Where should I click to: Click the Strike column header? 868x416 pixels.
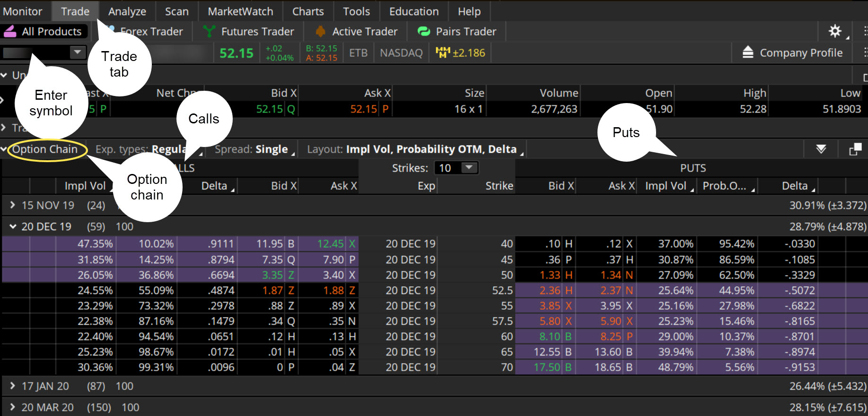click(x=499, y=186)
